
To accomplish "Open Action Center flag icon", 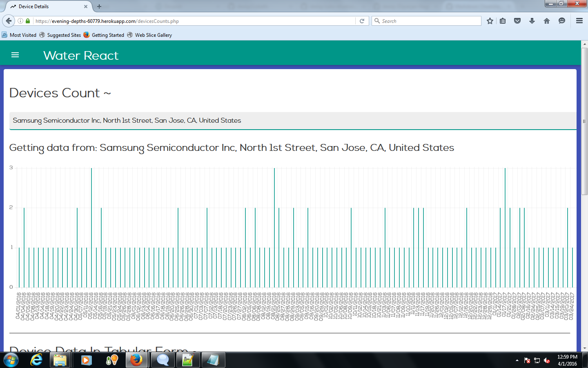I will (x=527, y=360).
